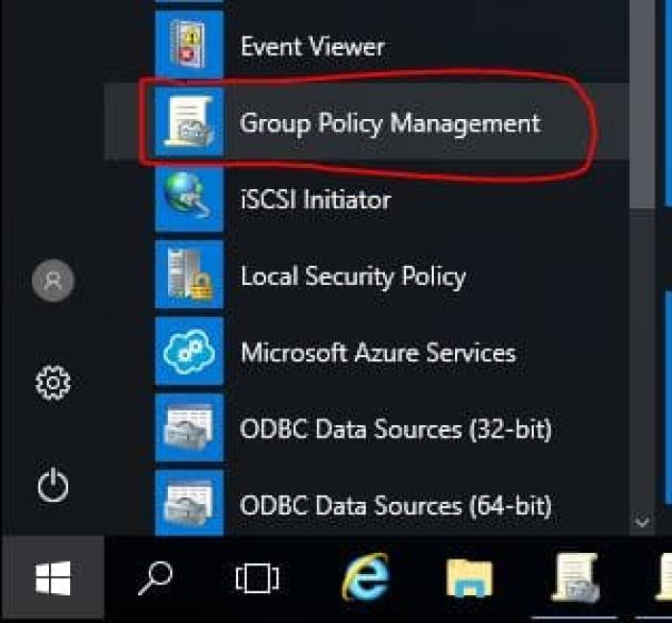
Task: Open the taskbar Search magnifier
Action: coord(156,578)
